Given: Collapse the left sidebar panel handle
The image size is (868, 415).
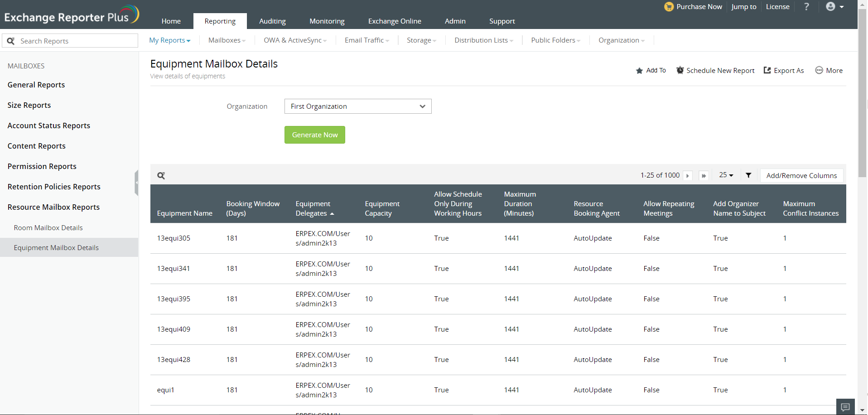Looking at the screenshot, I should tap(136, 183).
